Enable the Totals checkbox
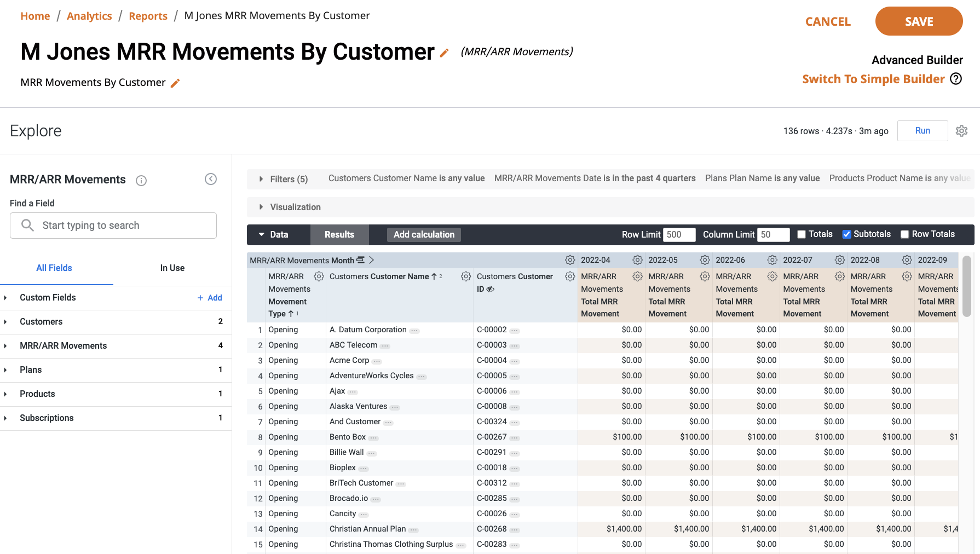Viewport: 980px width, 554px height. (x=802, y=234)
